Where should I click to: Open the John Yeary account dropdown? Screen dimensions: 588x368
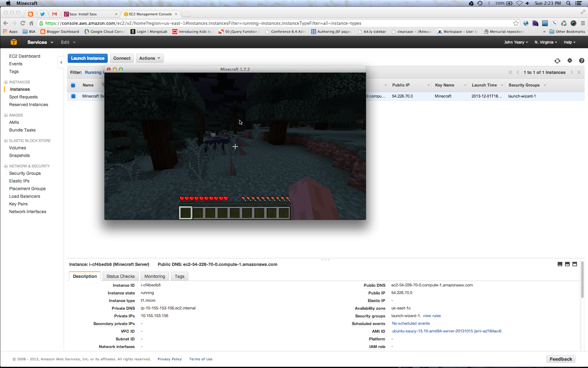click(x=516, y=42)
